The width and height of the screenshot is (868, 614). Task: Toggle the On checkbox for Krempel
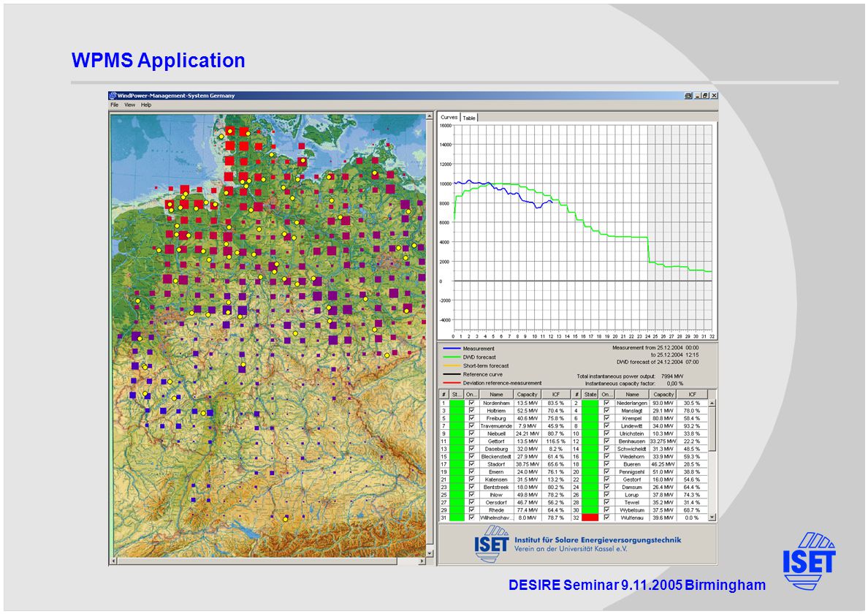(606, 419)
